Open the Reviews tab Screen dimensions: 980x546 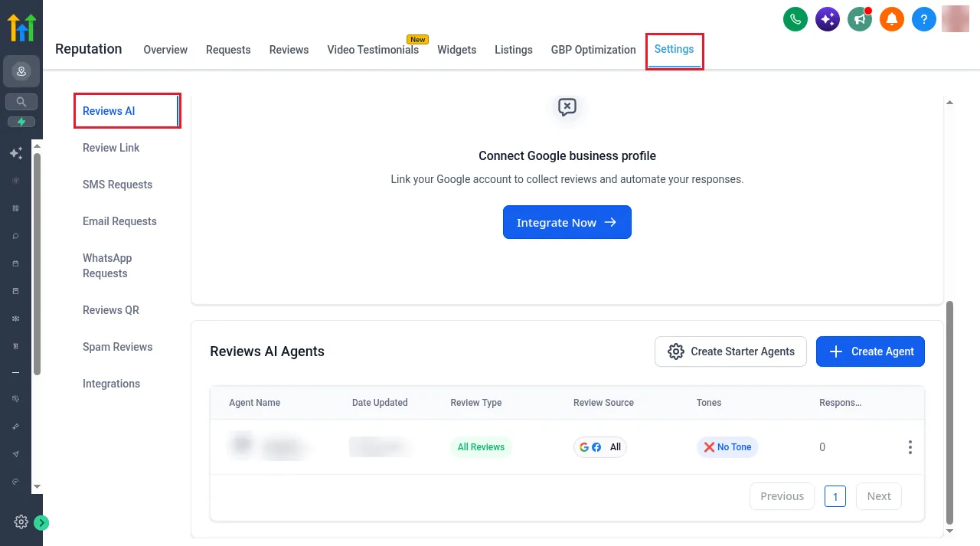point(289,50)
